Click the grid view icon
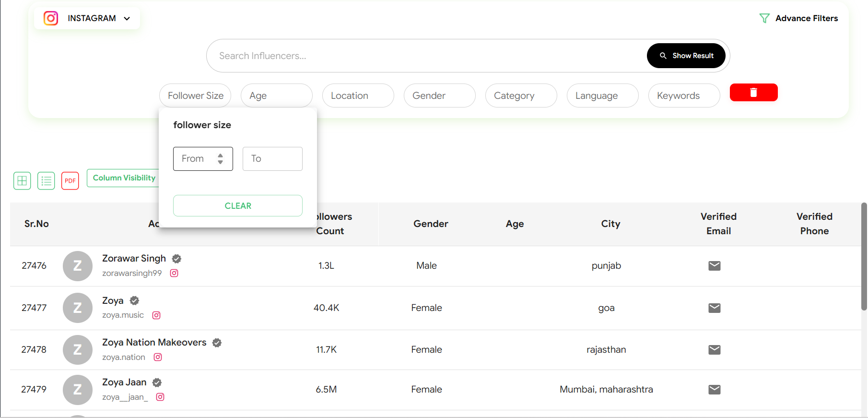868x418 pixels. click(x=22, y=181)
